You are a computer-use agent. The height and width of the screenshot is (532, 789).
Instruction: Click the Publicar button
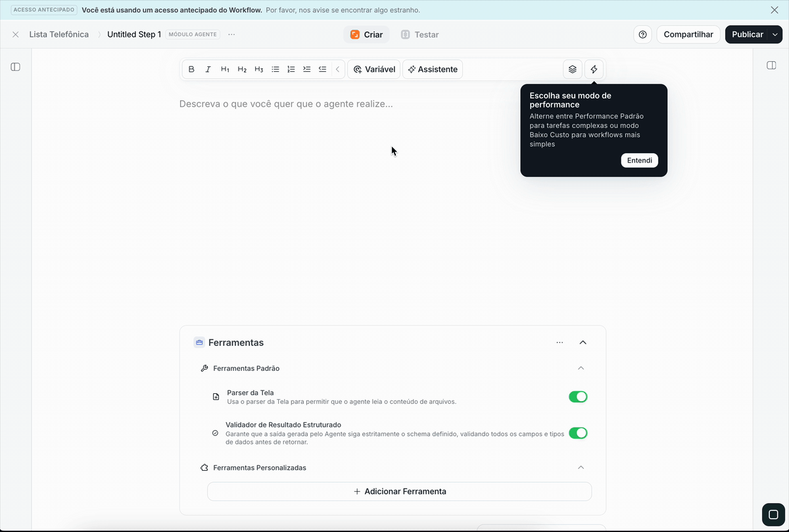[748, 34]
